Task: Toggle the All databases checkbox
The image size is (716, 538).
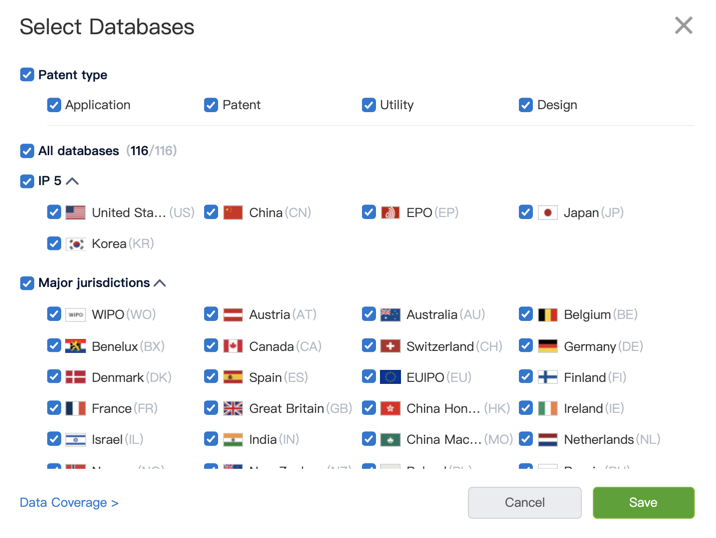Action: pyautogui.click(x=27, y=151)
